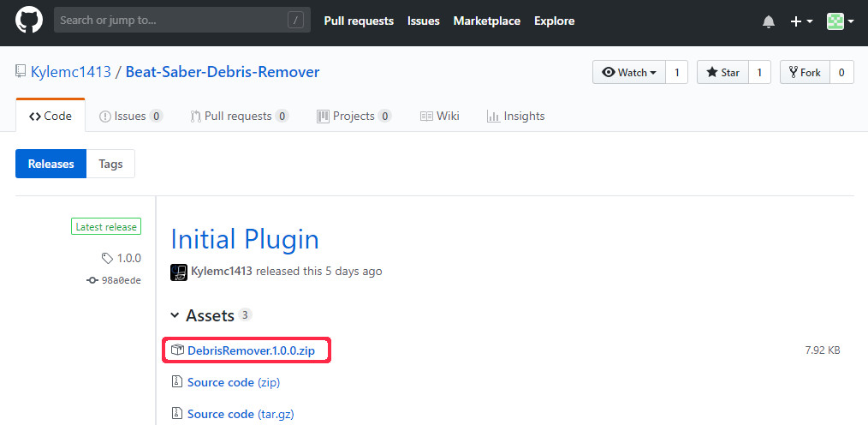Click the 7.92 KB file size text

click(823, 350)
